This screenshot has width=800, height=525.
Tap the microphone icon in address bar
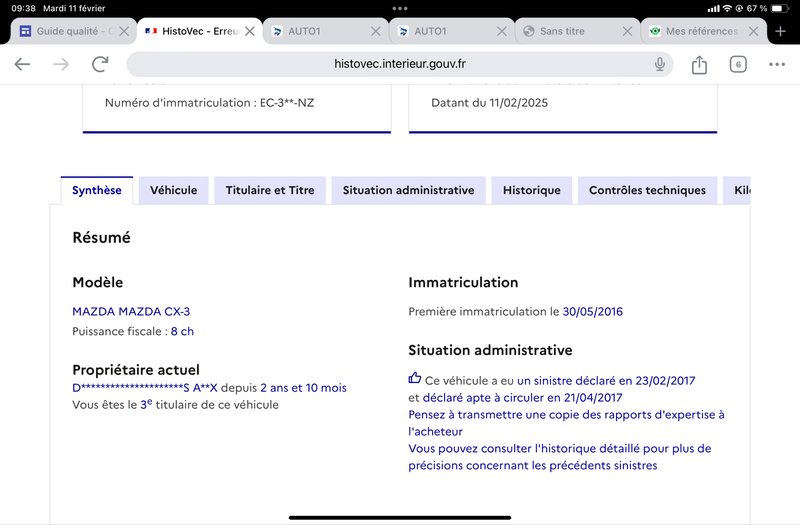click(x=660, y=64)
